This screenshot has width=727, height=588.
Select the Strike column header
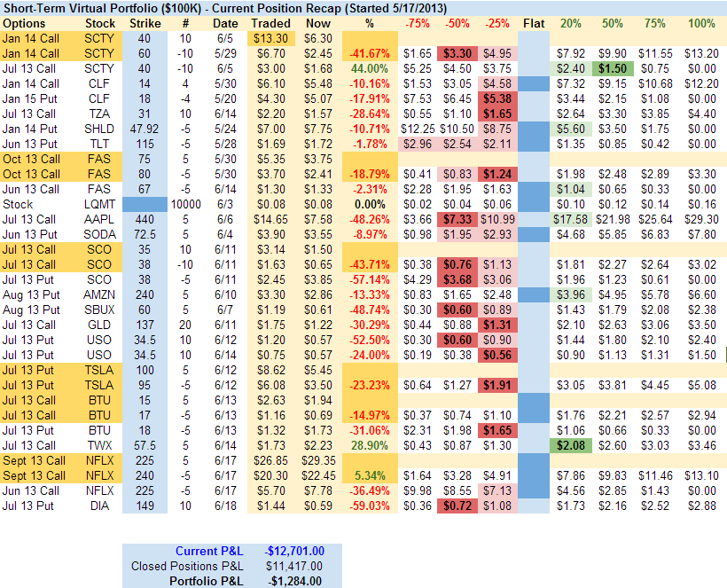coord(145,22)
